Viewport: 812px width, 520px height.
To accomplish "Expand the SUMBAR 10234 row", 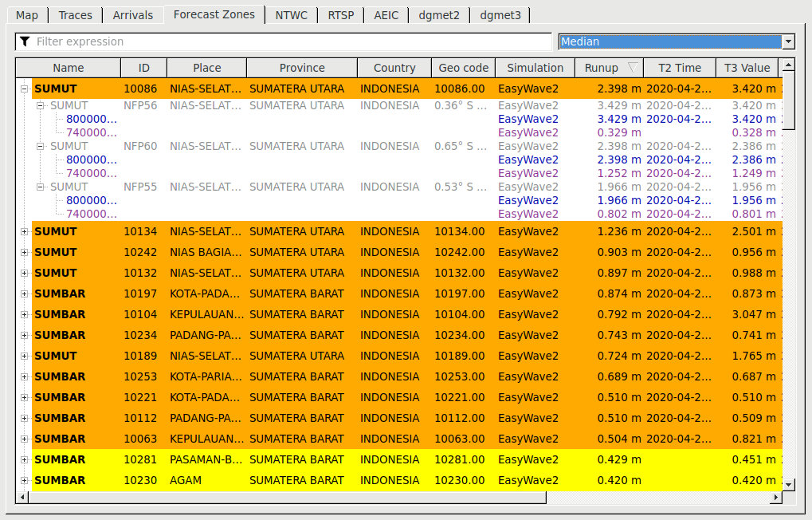I will click(x=25, y=336).
